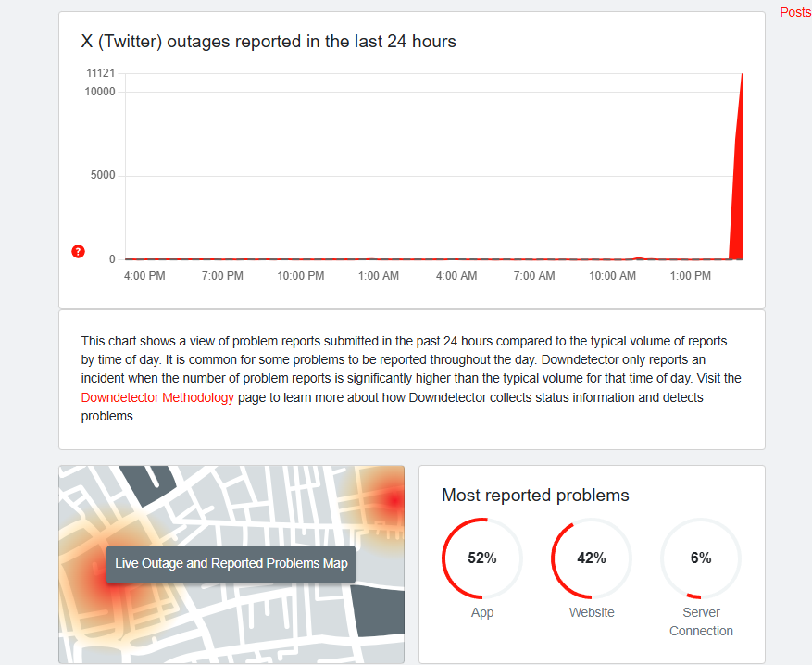Click the red question mark help icon
812x665 pixels.
(x=79, y=252)
